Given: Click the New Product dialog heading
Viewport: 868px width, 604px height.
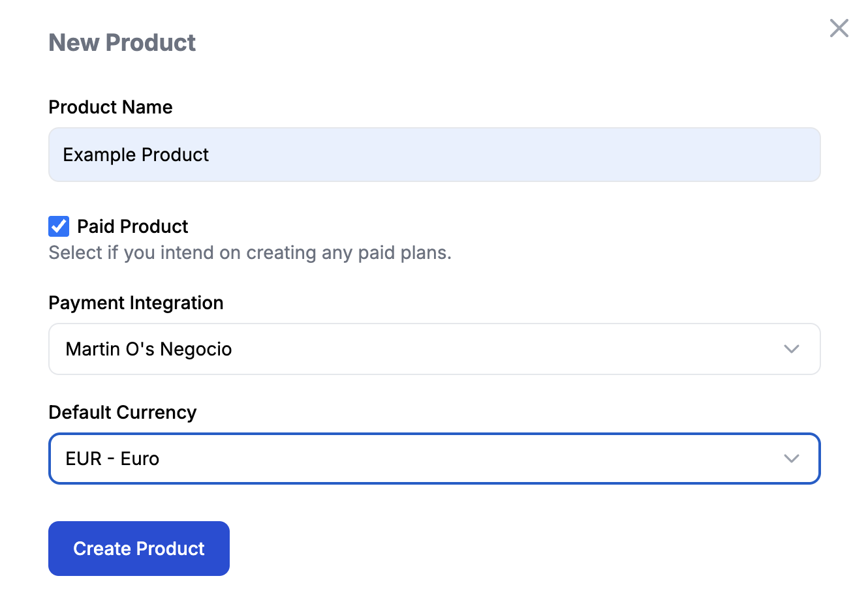Looking at the screenshot, I should pos(122,43).
